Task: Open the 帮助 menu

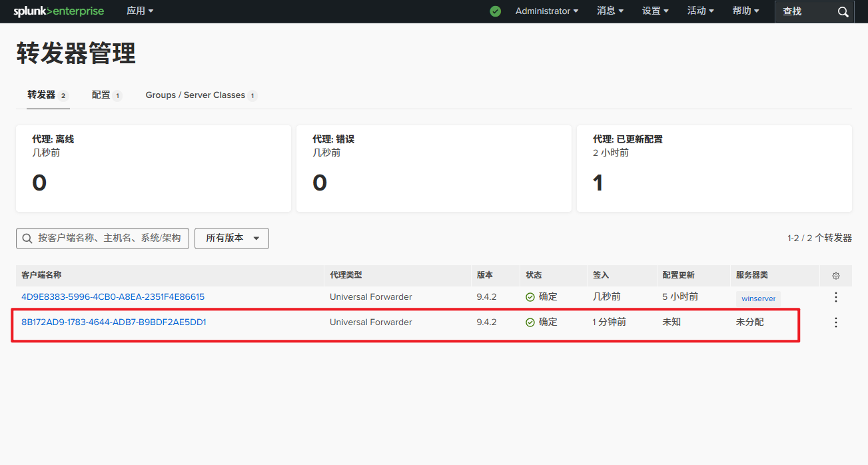Action: (744, 11)
